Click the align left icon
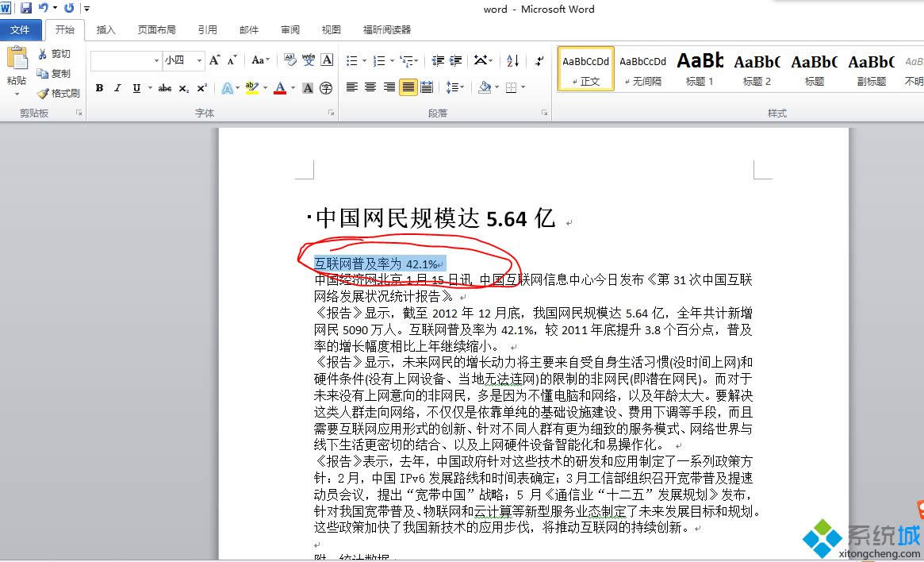The image size is (924, 562). pos(352,87)
